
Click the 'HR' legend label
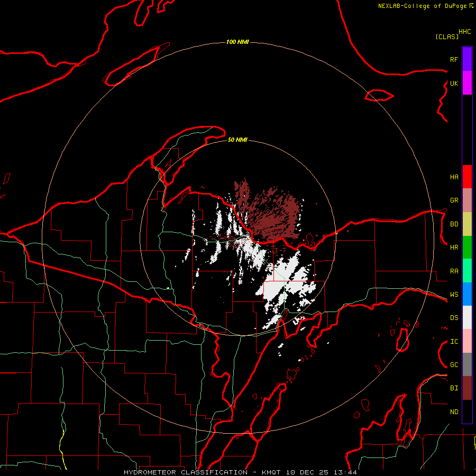tap(454, 248)
